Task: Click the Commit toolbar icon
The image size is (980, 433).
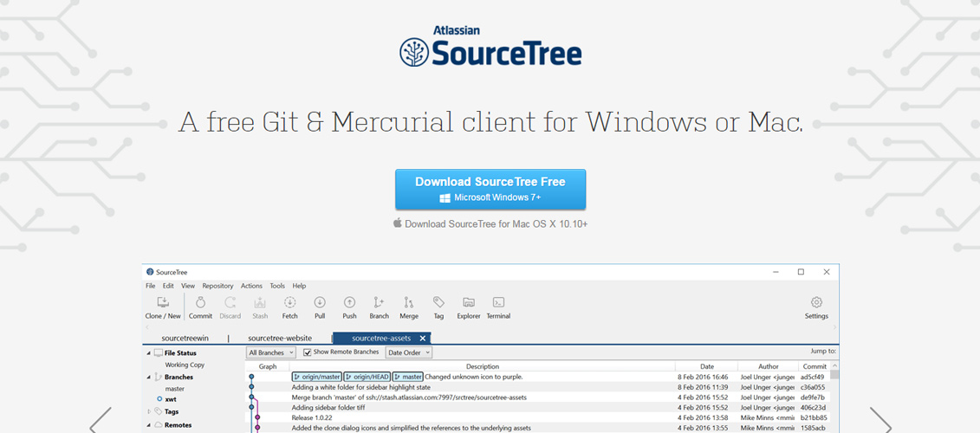Action: pos(201,302)
